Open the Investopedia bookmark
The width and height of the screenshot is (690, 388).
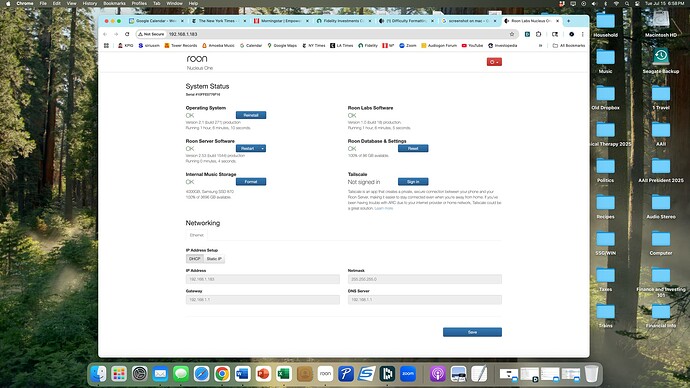coord(503,45)
